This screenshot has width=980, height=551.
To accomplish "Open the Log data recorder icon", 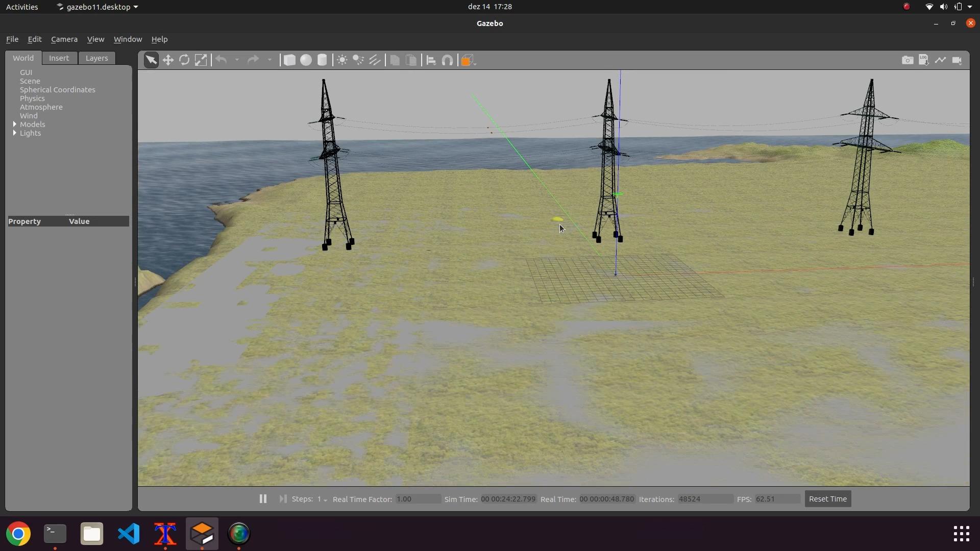I will pos(924,60).
